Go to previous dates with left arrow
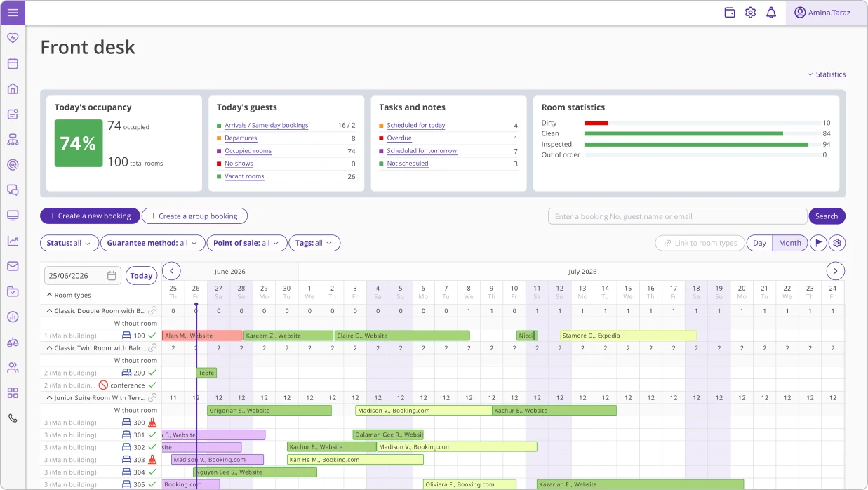The width and height of the screenshot is (868, 490). tap(171, 271)
